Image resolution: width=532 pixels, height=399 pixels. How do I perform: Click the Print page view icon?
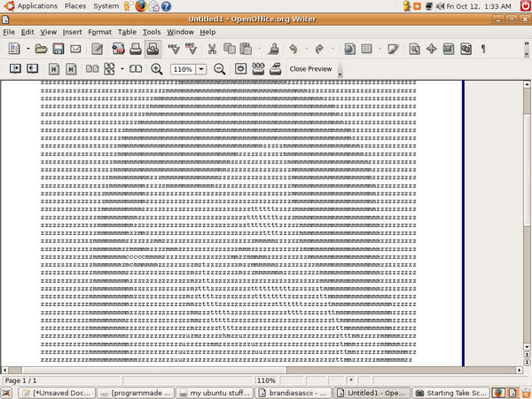click(258, 69)
